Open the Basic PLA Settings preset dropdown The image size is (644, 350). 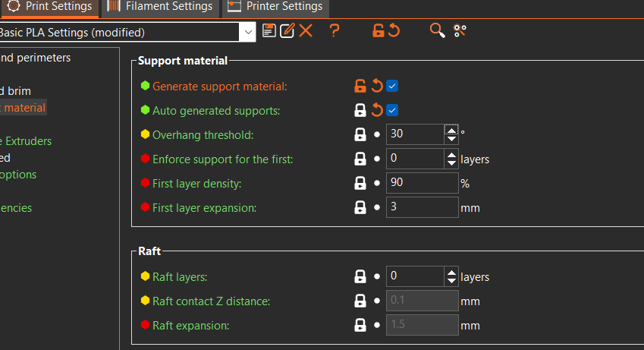(247, 32)
